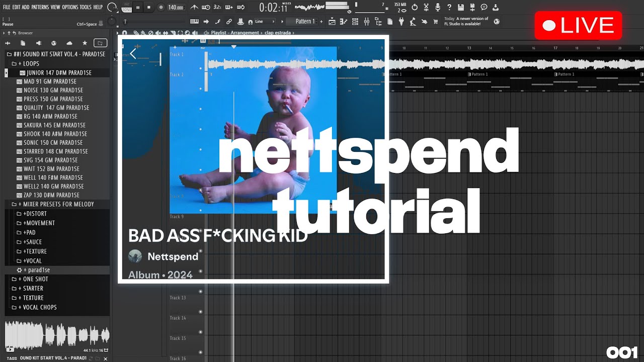Screen dimensions: 644x362
Task: Collapse SOUND KIT START VOL.4 root folder
Action: 56,54
